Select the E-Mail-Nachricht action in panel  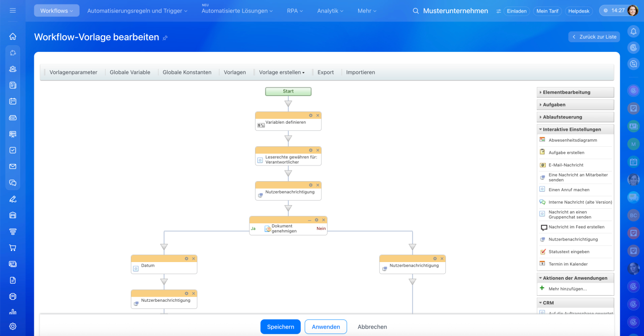(566, 165)
